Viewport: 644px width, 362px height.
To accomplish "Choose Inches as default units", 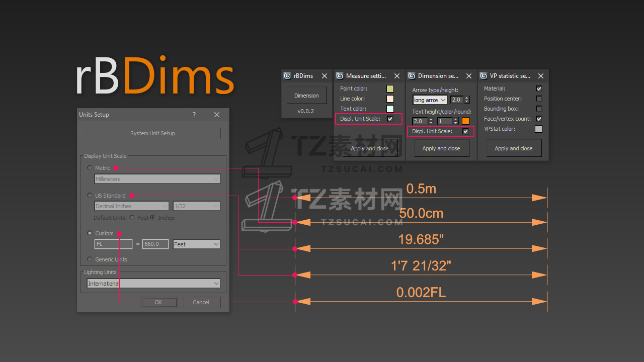I will click(152, 218).
